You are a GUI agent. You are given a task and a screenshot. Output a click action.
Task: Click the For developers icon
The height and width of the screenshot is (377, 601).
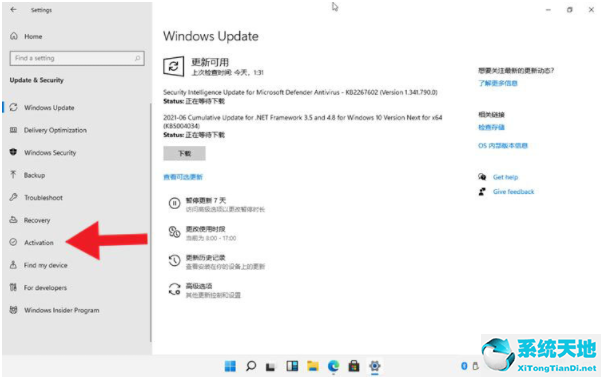tap(13, 287)
